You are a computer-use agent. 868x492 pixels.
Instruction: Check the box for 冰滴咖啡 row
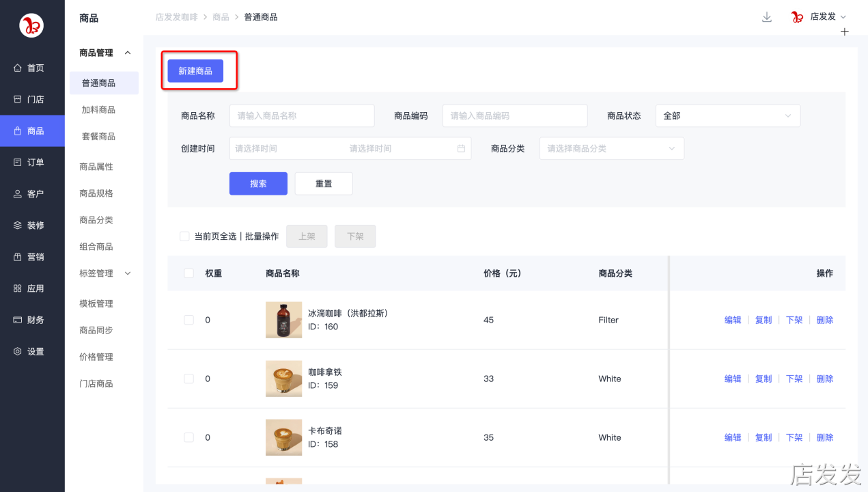click(x=189, y=320)
